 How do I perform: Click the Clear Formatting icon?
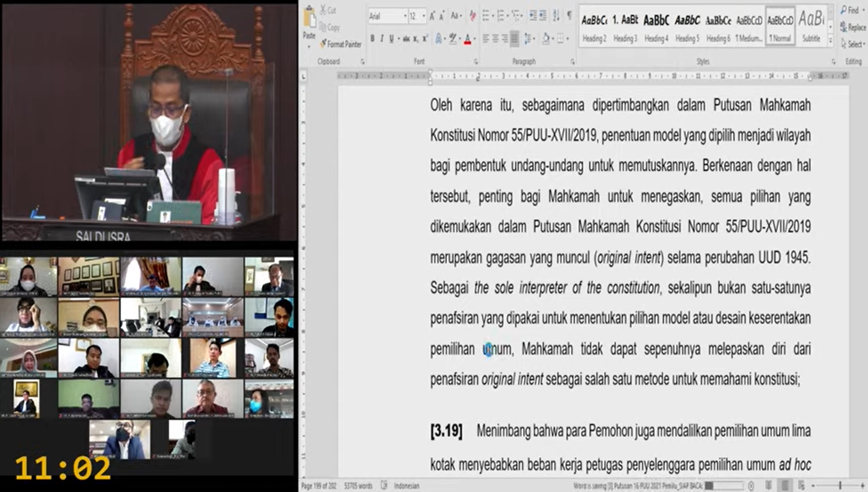click(x=472, y=16)
